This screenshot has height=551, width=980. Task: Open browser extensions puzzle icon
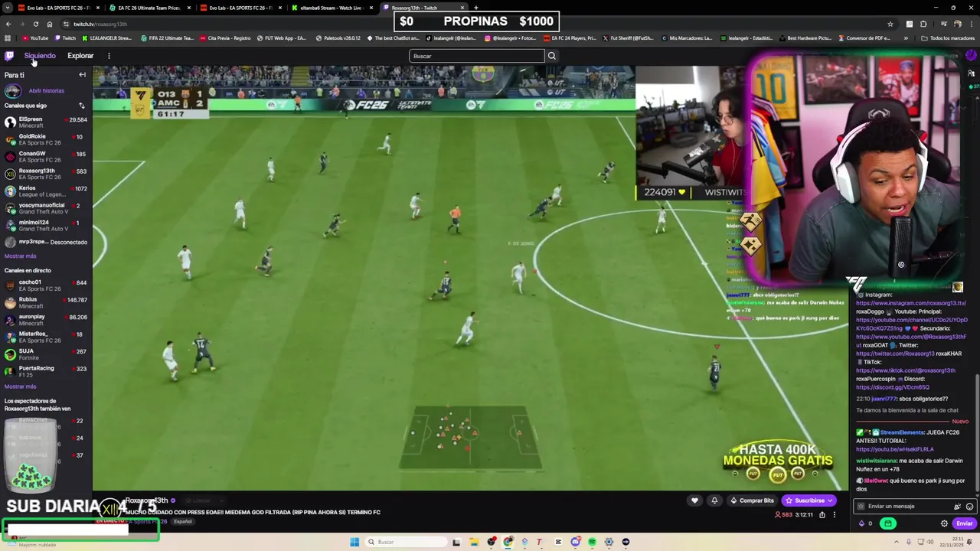point(923,24)
